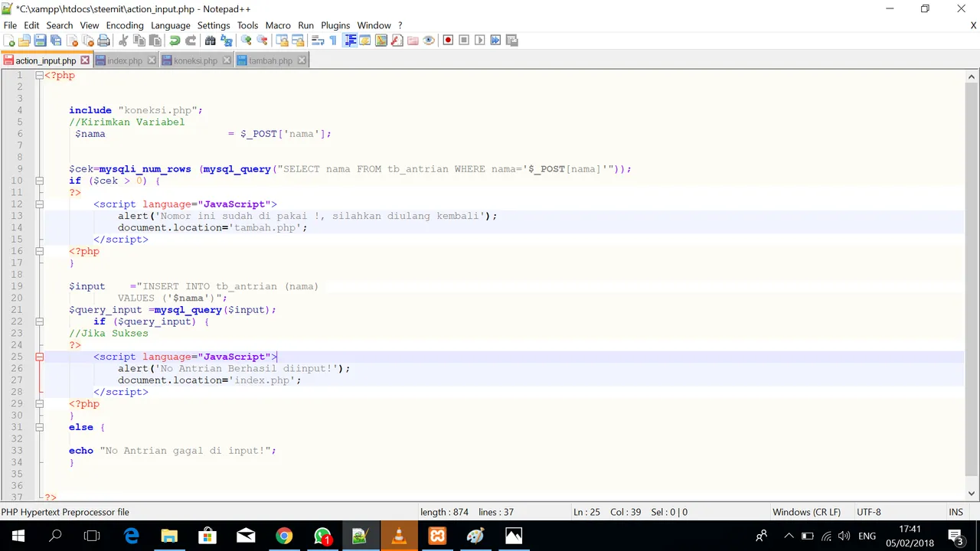Run macro multiple times icon

coord(495,41)
